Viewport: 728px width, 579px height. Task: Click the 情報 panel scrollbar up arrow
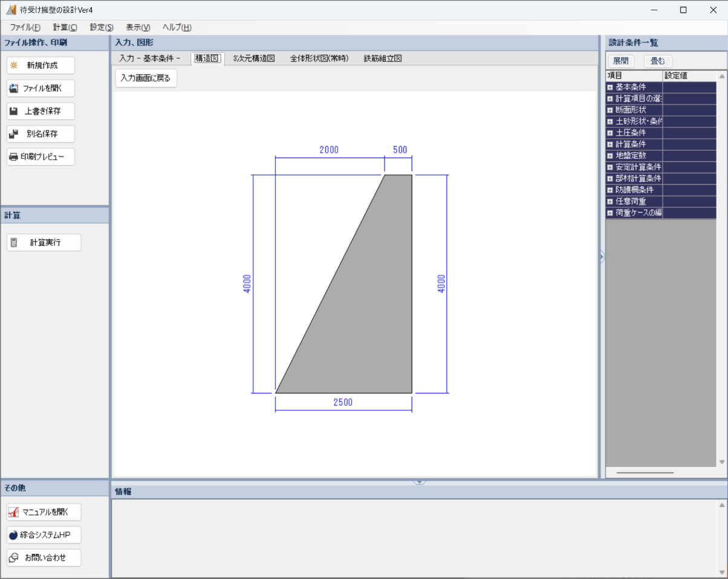tap(721, 505)
